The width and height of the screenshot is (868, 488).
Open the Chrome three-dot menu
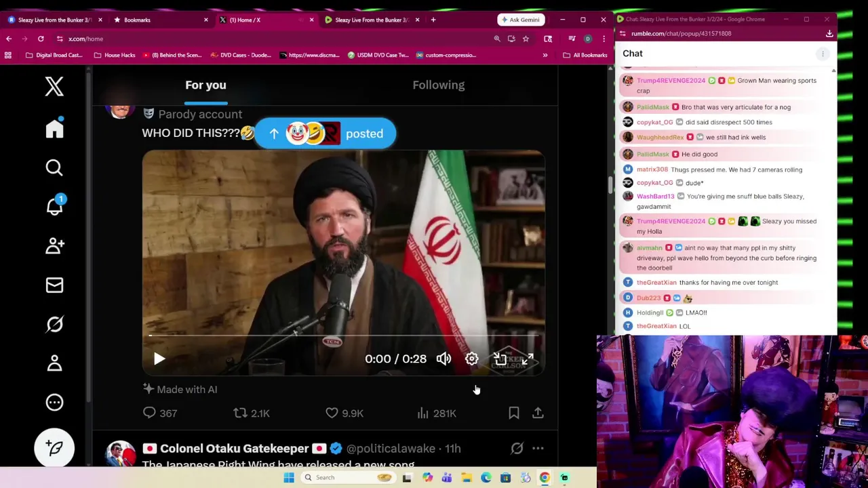click(604, 39)
